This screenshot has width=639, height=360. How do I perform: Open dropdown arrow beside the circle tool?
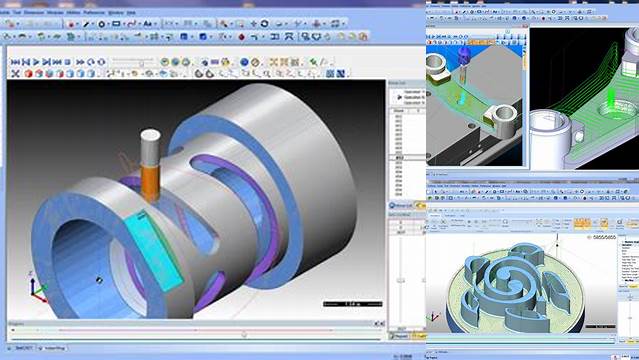click(108, 24)
